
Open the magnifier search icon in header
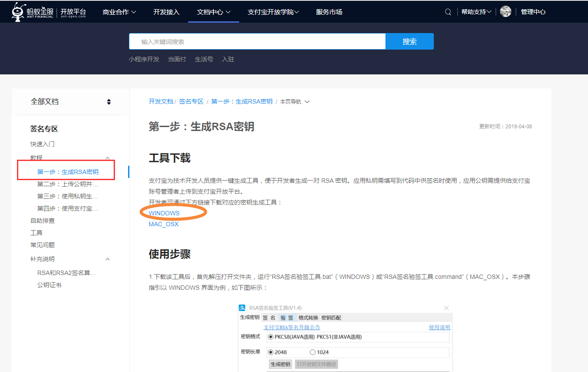448,12
